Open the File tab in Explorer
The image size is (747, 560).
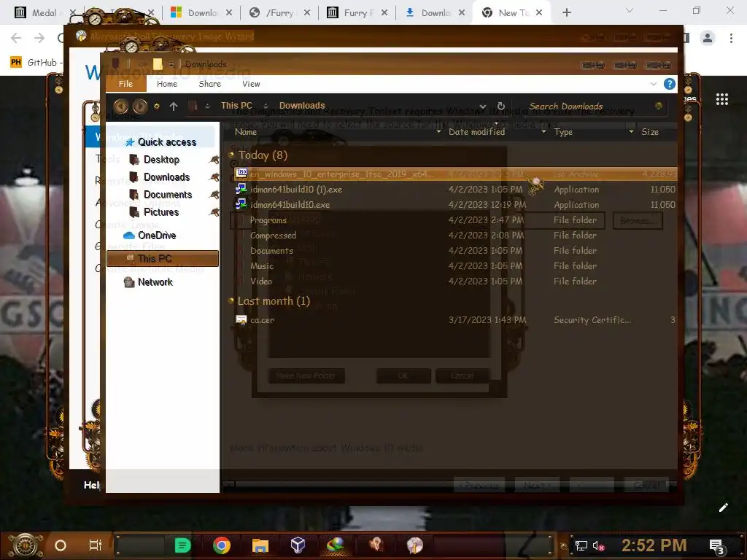125,84
